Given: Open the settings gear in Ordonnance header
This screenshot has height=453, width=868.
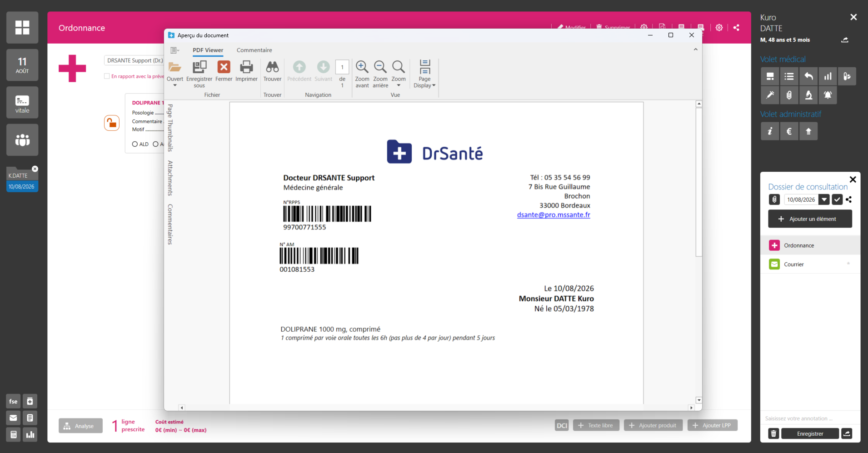Looking at the screenshot, I should tap(719, 28).
